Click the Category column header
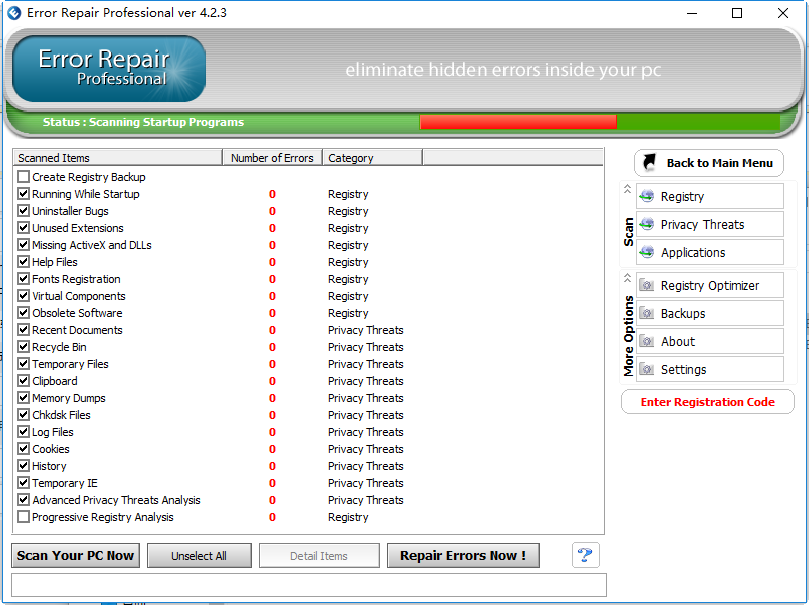The width and height of the screenshot is (809, 605). coord(371,158)
